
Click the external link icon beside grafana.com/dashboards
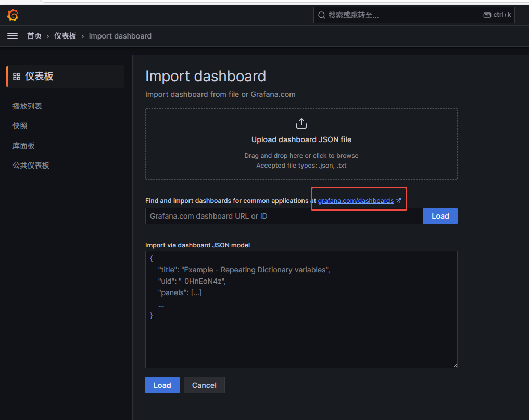click(398, 201)
